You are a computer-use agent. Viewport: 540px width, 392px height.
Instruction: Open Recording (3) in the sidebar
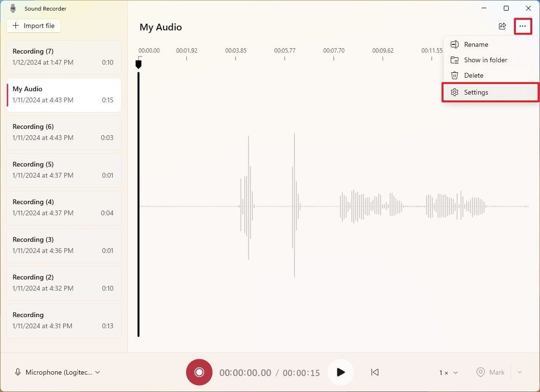pyautogui.click(x=63, y=245)
